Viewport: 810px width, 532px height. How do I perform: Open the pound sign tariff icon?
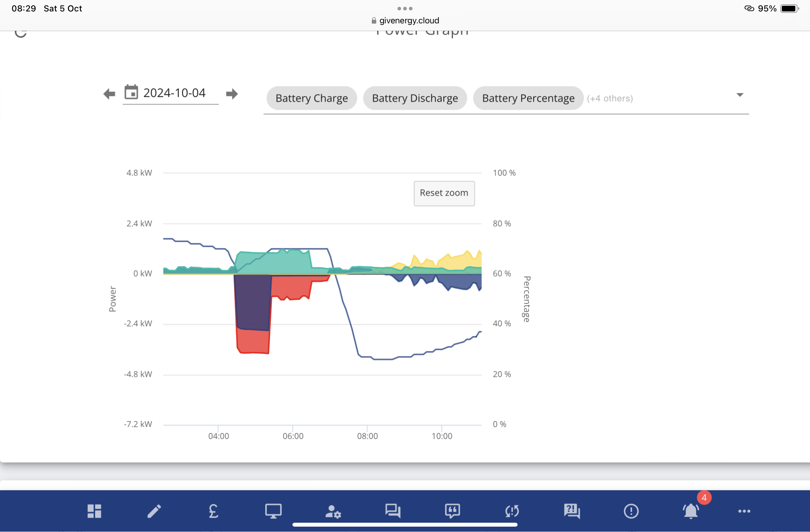coord(213,511)
